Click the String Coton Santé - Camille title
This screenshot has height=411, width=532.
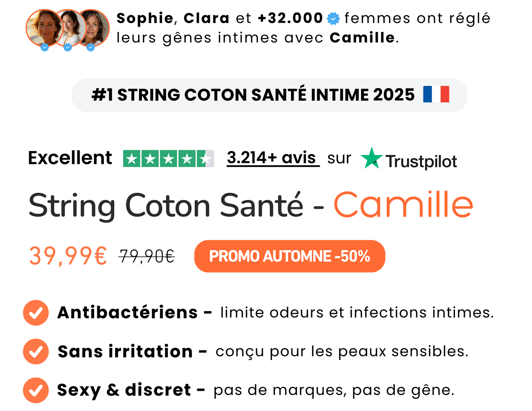[x=250, y=205]
